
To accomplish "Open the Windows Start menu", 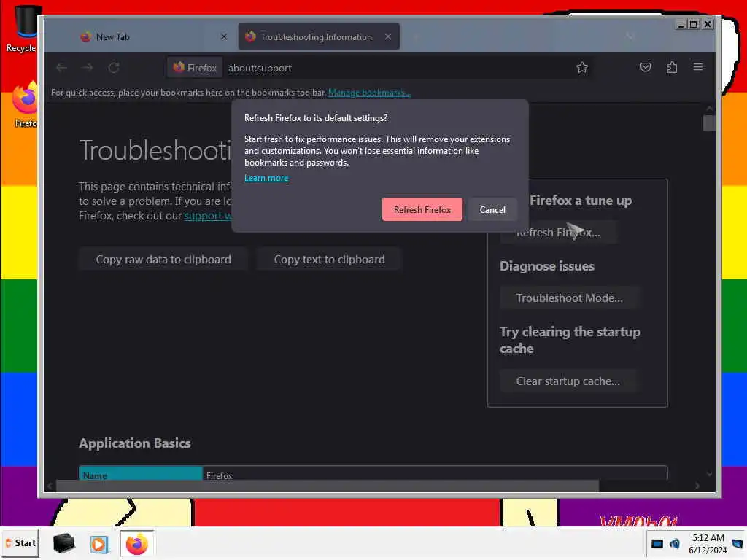I will (20, 542).
